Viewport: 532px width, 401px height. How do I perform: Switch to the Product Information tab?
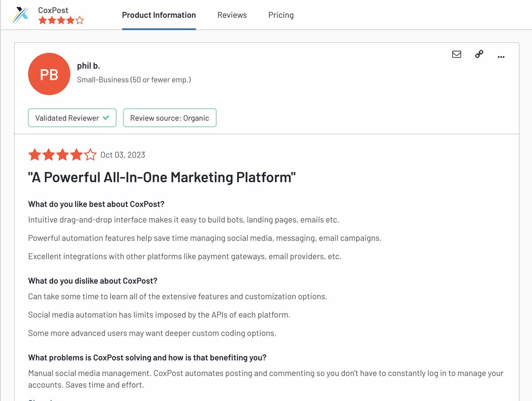click(x=159, y=15)
